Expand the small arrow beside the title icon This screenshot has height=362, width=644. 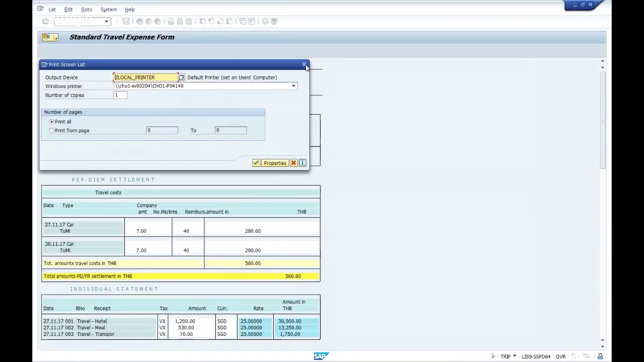55,37
